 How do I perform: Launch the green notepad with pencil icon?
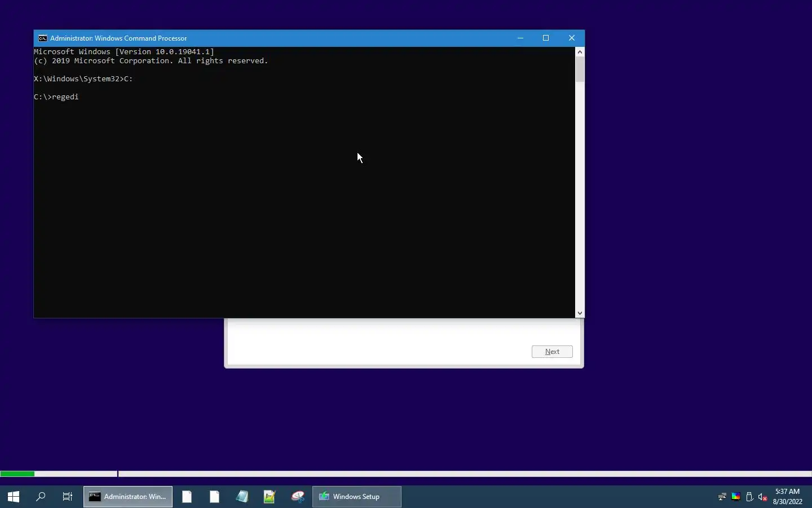[270, 497]
